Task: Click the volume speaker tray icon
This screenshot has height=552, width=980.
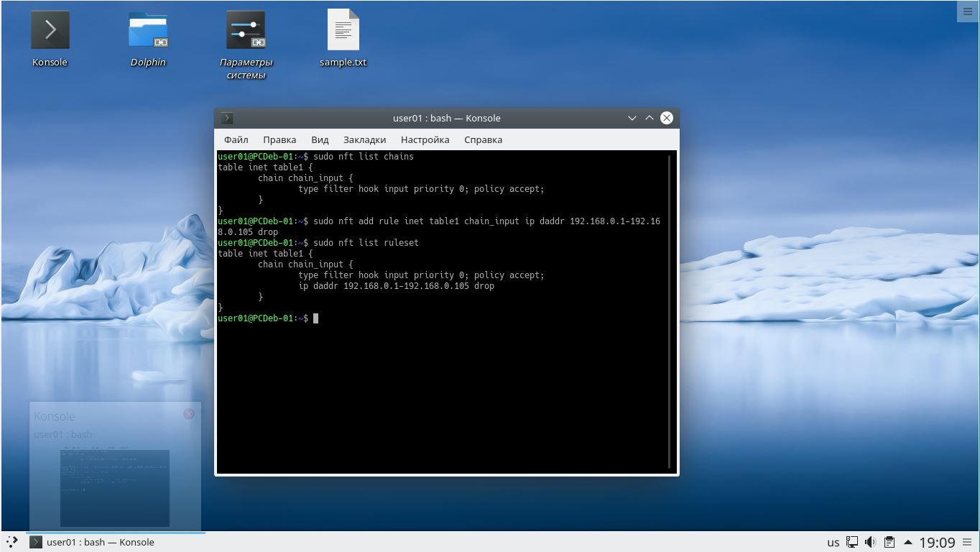Action: pyautogui.click(x=870, y=542)
